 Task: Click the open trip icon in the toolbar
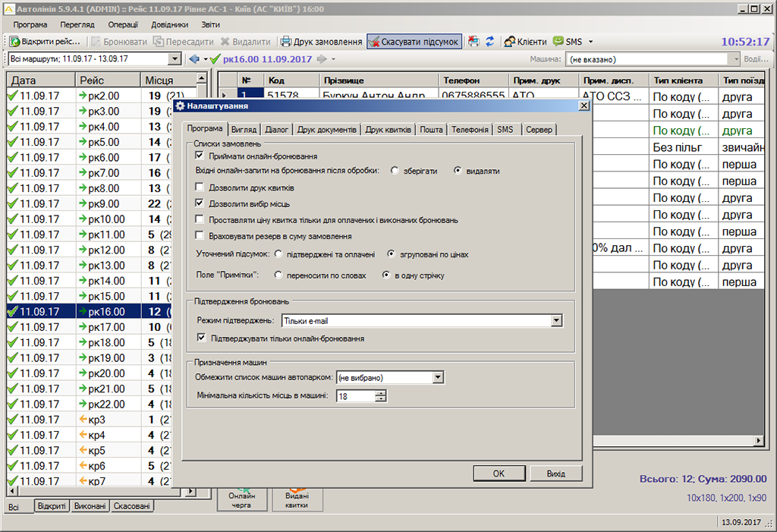coord(15,42)
